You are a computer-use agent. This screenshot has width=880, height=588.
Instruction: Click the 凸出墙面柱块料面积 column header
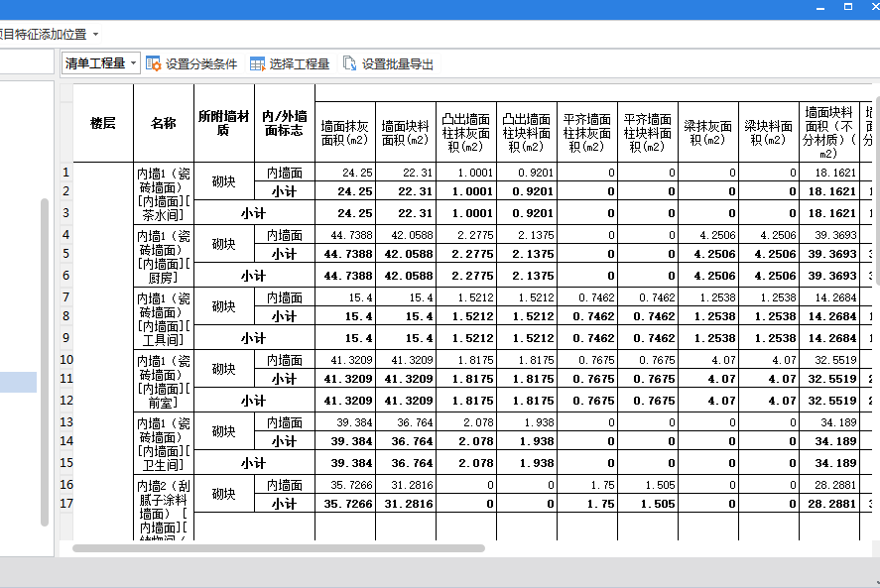527,133
